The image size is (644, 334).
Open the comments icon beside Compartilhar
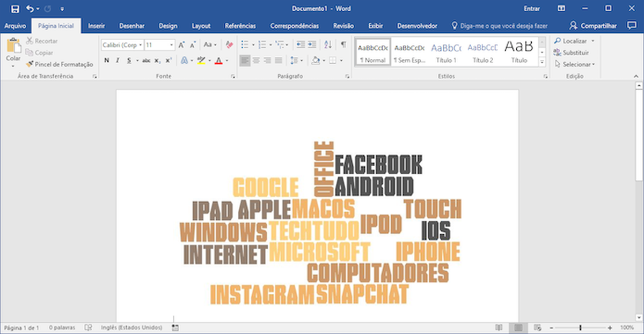632,26
